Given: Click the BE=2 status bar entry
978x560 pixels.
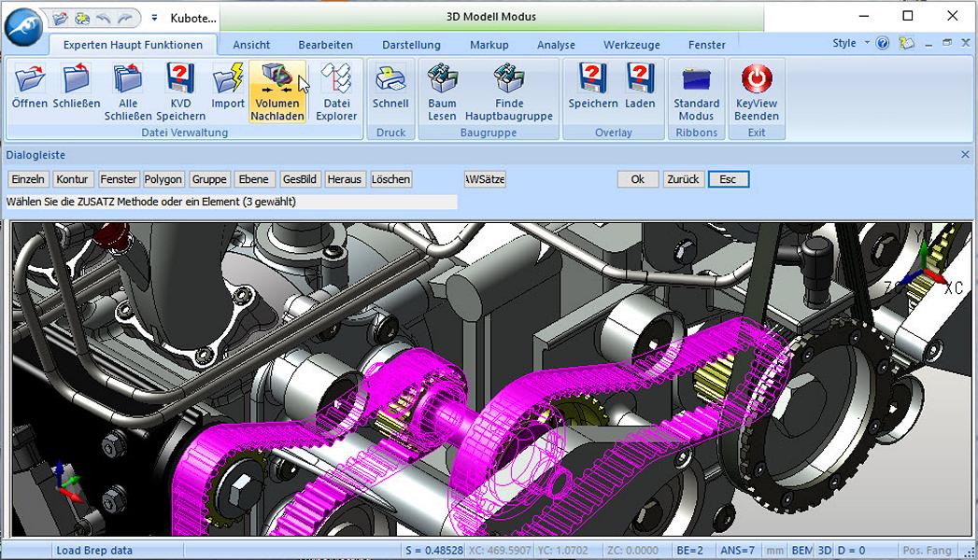Looking at the screenshot, I should pyautogui.click(x=690, y=551).
